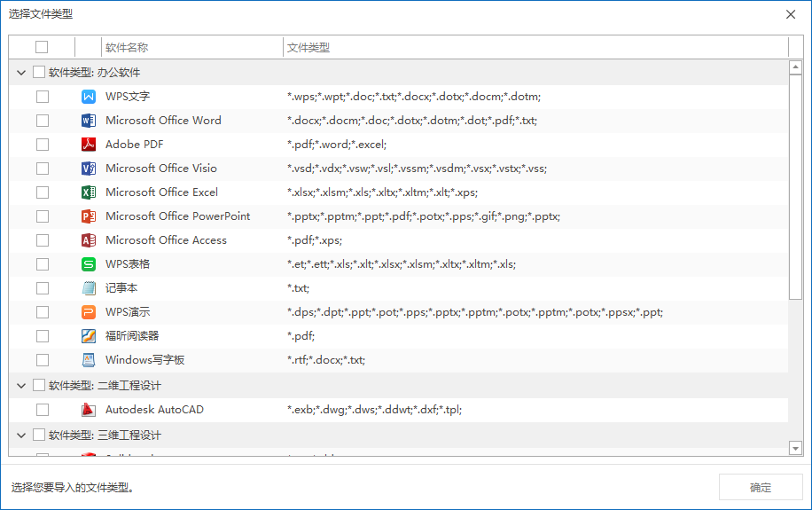Image resolution: width=812 pixels, height=510 pixels.
Task: Click the 软件名称 column header
Action: [192, 47]
